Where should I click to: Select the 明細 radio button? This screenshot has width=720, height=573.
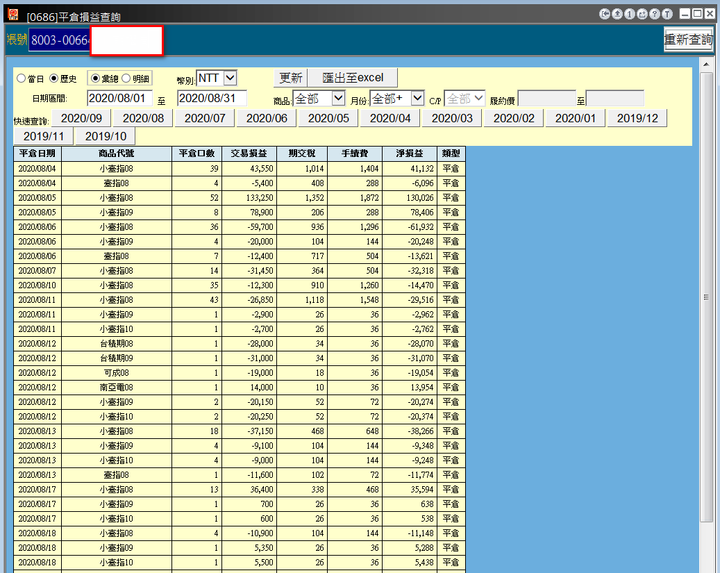[x=126, y=79]
